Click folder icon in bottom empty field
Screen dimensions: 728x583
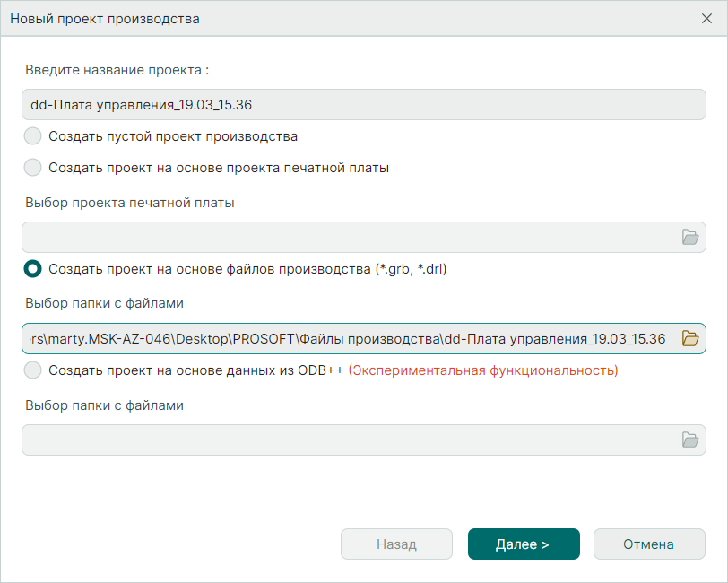click(690, 439)
